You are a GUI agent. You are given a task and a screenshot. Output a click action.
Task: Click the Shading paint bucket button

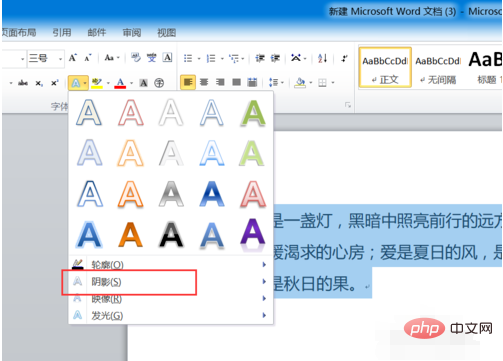coord(300,82)
